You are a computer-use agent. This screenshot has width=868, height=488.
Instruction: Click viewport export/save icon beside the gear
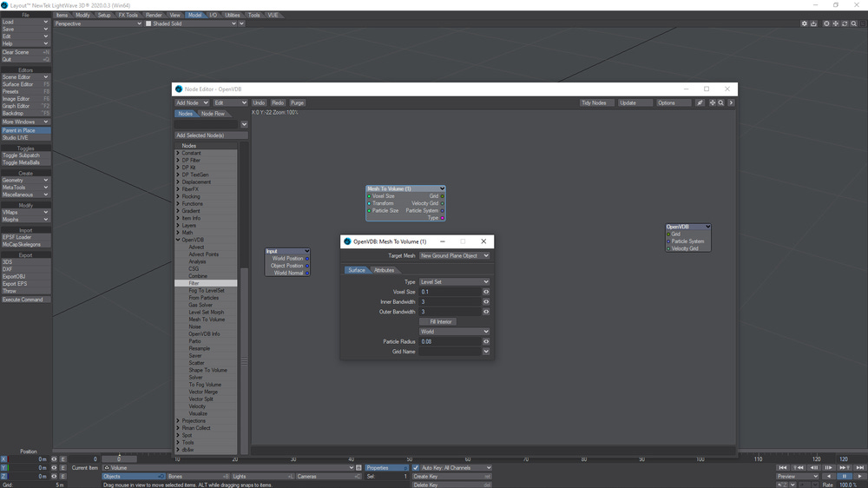click(813, 23)
